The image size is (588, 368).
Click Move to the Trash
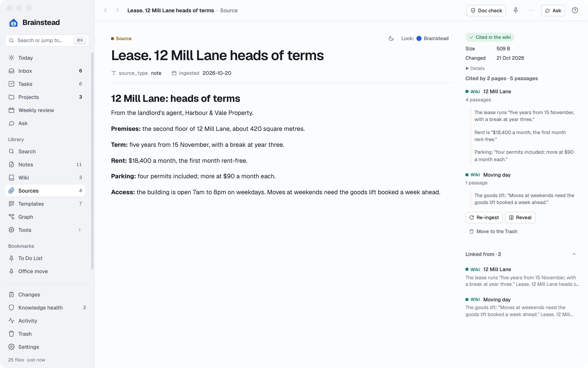click(x=493, y=231)
